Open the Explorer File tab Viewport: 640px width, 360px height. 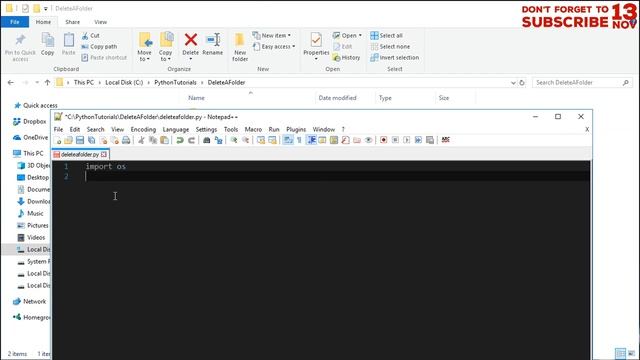pyautogui.click(x=15, y=22)
